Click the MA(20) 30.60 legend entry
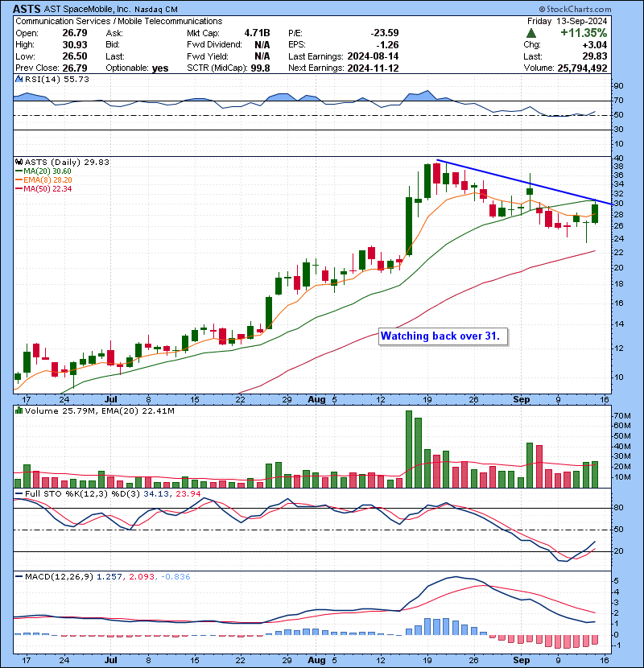644x668 pixels. tap(44, 171)
